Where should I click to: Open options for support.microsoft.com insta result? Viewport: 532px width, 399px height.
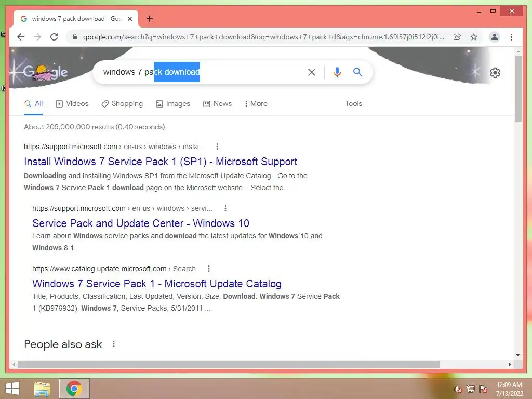[217, 147]
